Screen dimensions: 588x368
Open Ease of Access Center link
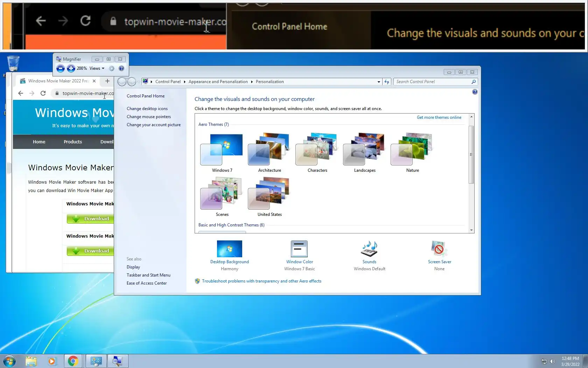pos(147,283)
